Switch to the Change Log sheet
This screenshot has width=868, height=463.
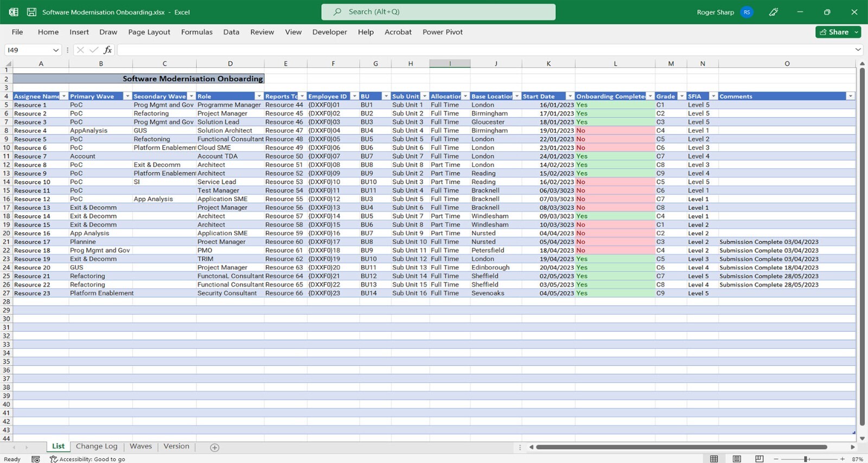click(x=97, y=446)
